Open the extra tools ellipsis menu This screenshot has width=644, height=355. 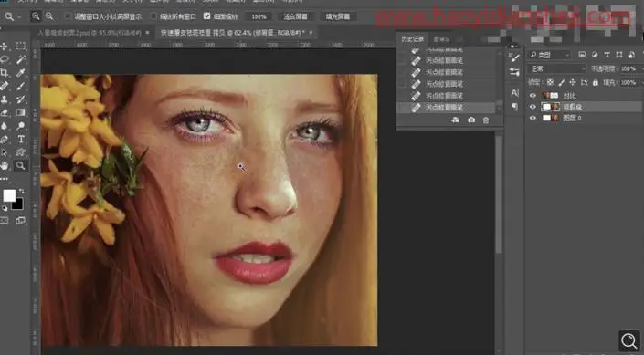[x=5, y=179]
